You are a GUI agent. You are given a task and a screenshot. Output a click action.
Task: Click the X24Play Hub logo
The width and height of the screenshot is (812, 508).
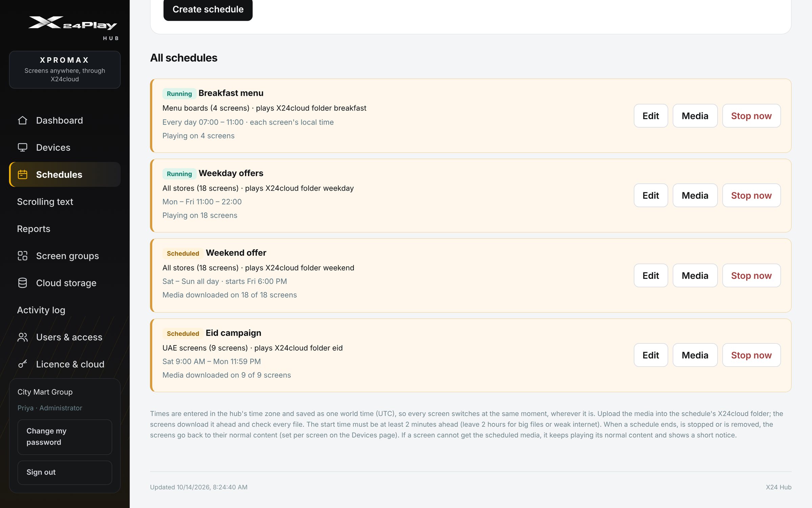pyautogui.click(x=73, y=28)
